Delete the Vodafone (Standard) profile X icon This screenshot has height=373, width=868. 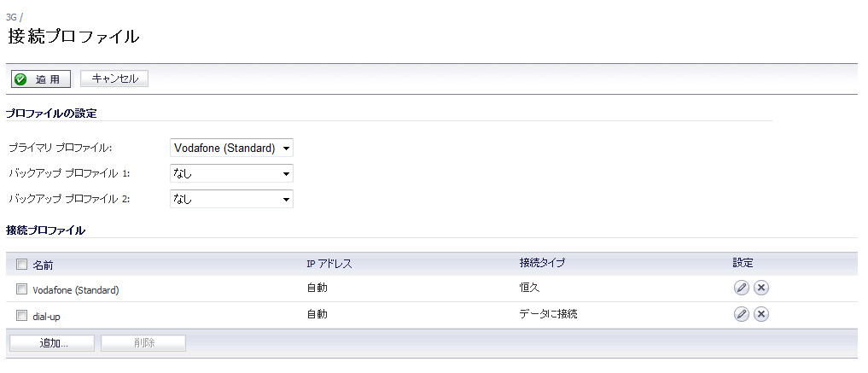point(761,288)
